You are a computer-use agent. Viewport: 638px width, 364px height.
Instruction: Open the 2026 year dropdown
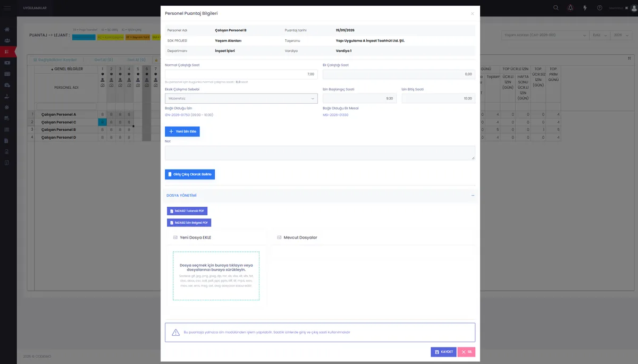coord(620,35)
